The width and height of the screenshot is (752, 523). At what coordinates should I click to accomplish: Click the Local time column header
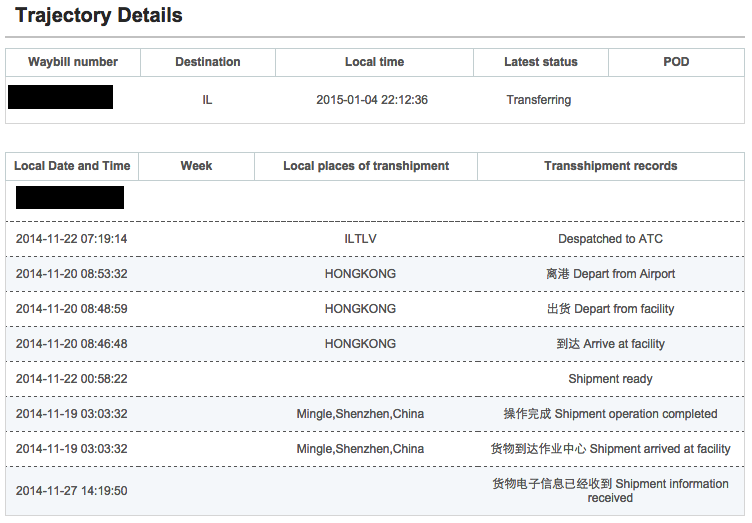pyautogui.click(x=374, y=62)
